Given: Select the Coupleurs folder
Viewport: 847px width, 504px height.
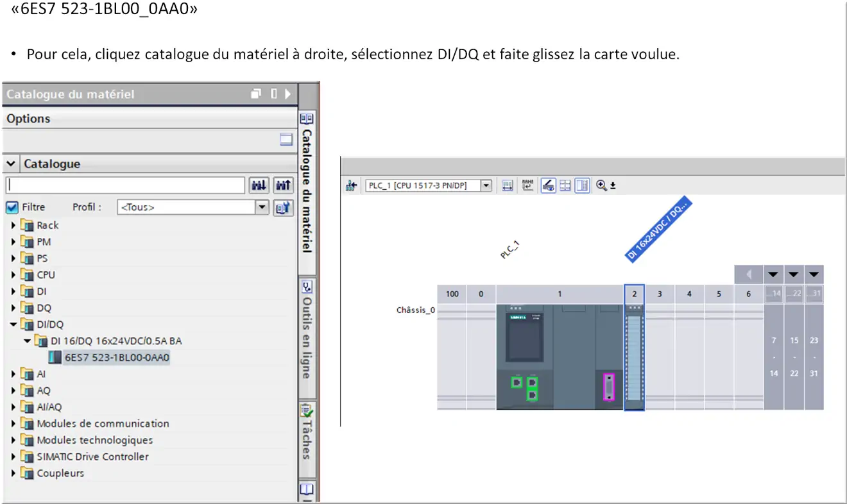Looking at the screenshot, I should 60,473.
